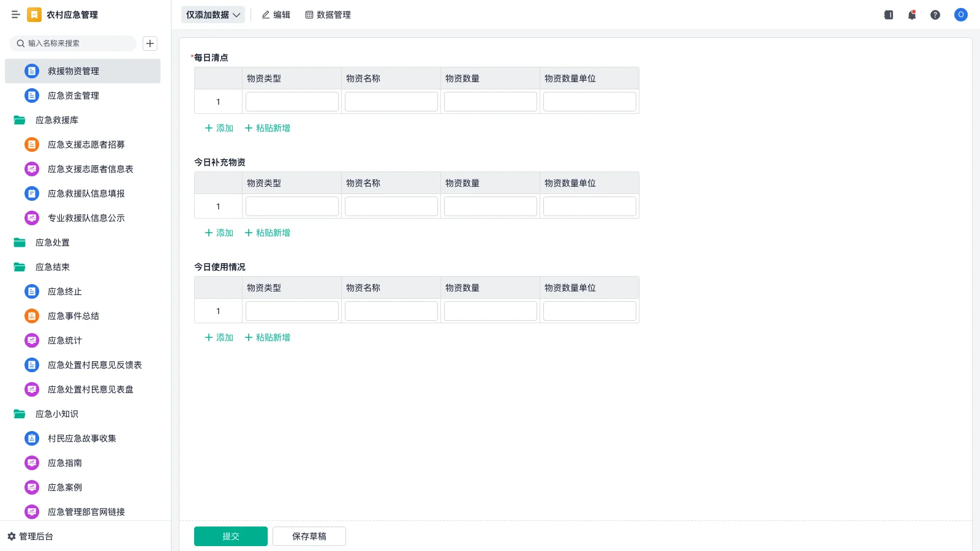Click 粘贴新增 under 今日补充物资 table
Image resolution: width=980 pixels, height=551 pixels.
click(x=268, y=233)
